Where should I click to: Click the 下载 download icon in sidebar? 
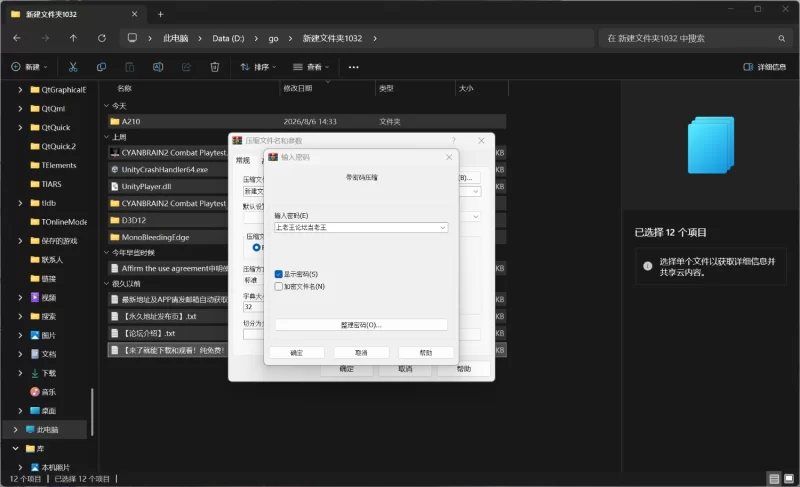click(35, 373)
